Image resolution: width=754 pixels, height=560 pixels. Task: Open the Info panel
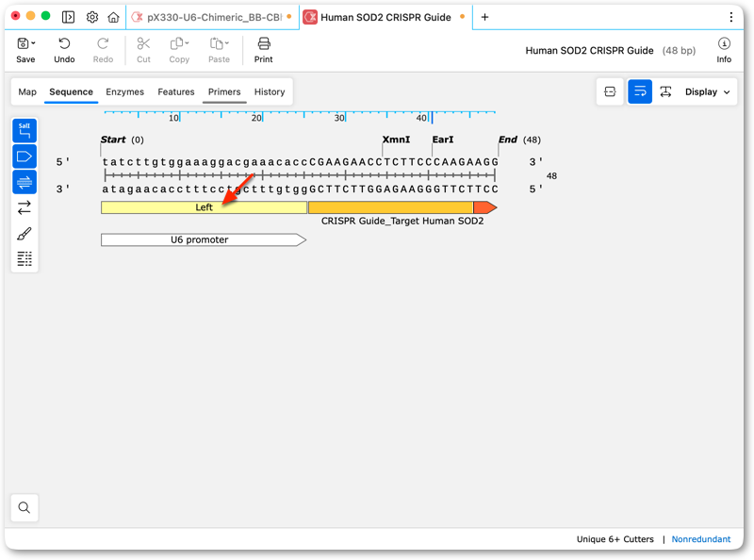[x=724, y=50]
